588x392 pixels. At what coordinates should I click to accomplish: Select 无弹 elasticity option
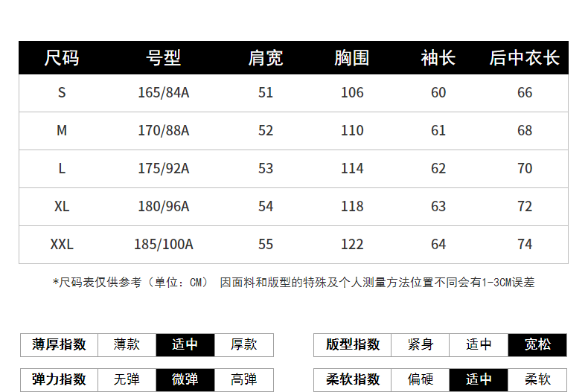127,379
